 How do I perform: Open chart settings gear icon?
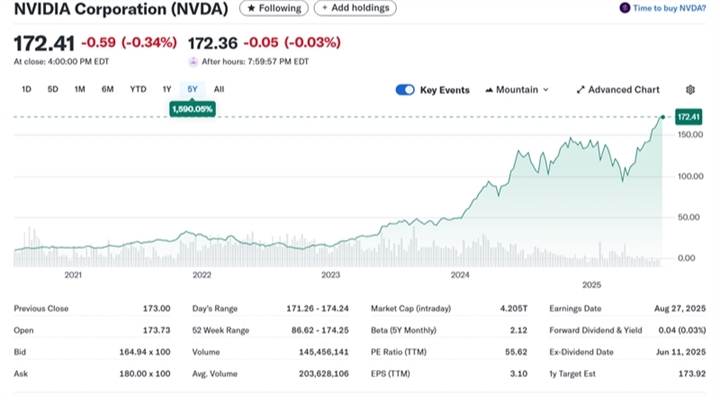click(690, 90)
